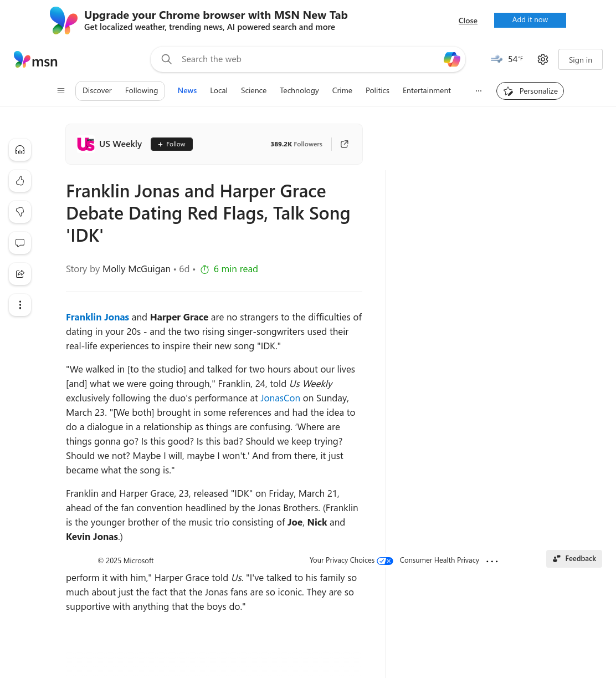Follow US Weekly
The height and width of the screenshot is (678, 616).
[172, 144]
